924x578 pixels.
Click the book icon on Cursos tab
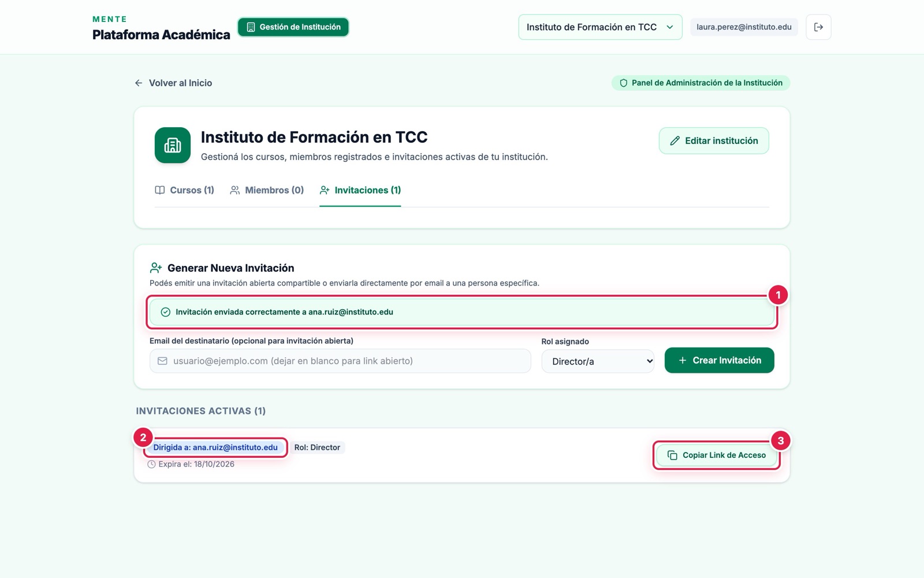pyautogui.click(x=160, y=190)
